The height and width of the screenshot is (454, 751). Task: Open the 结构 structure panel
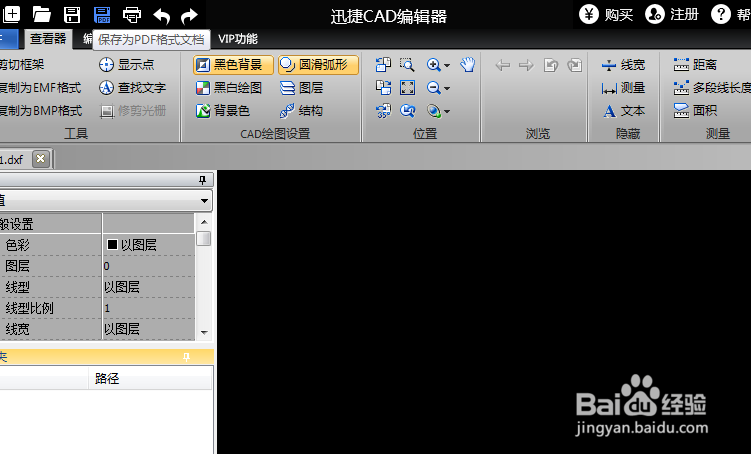pyautogui.click(x=301, y=111)
